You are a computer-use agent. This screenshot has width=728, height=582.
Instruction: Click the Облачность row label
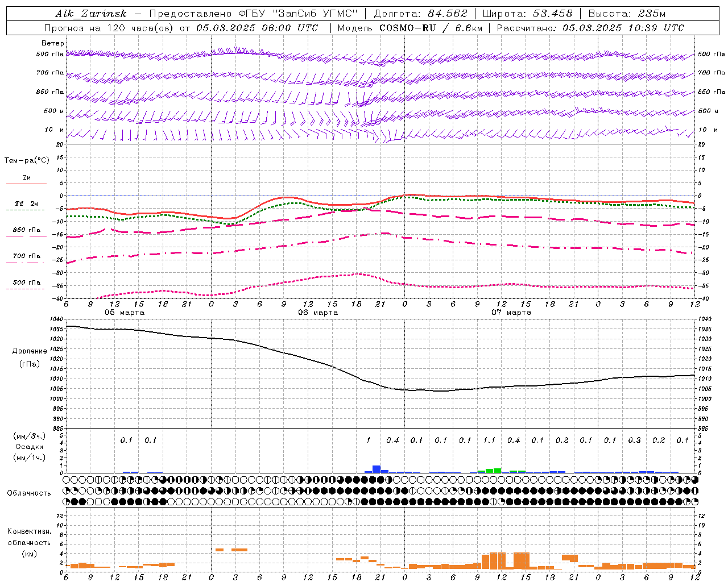(29, 493)
